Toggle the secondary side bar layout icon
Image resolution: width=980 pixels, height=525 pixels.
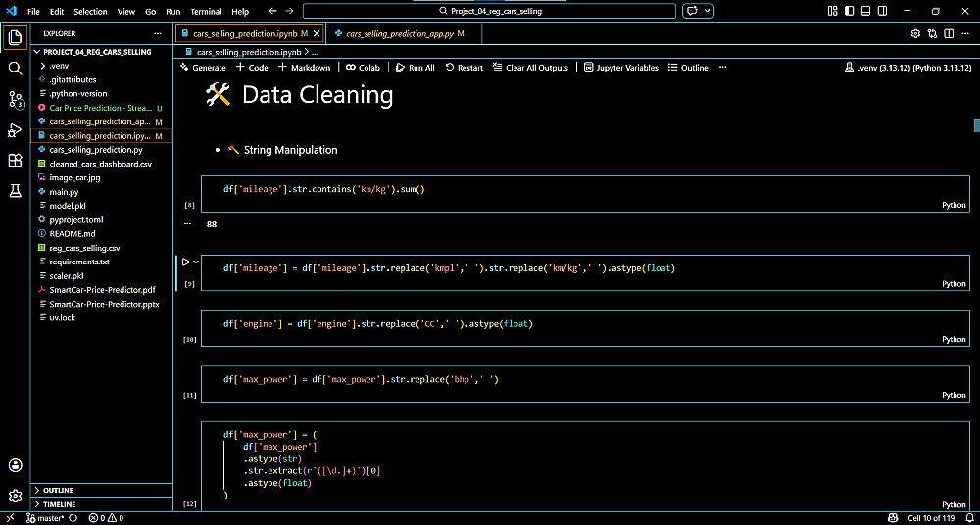[882, 11]
